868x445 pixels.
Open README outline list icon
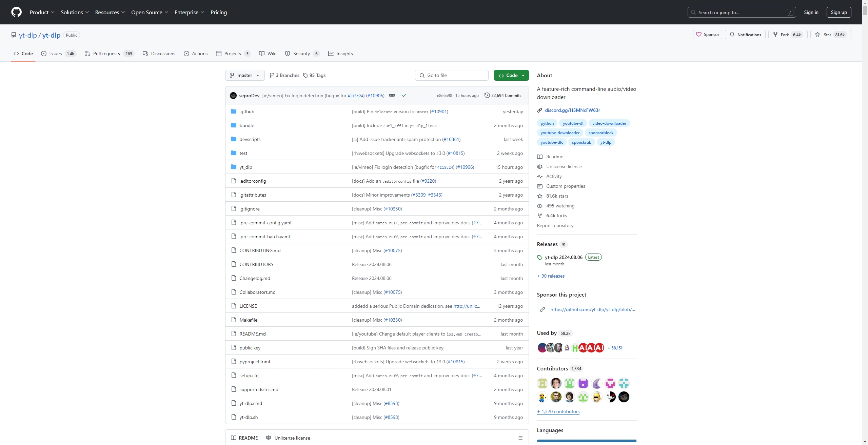[x=520, y=438]
